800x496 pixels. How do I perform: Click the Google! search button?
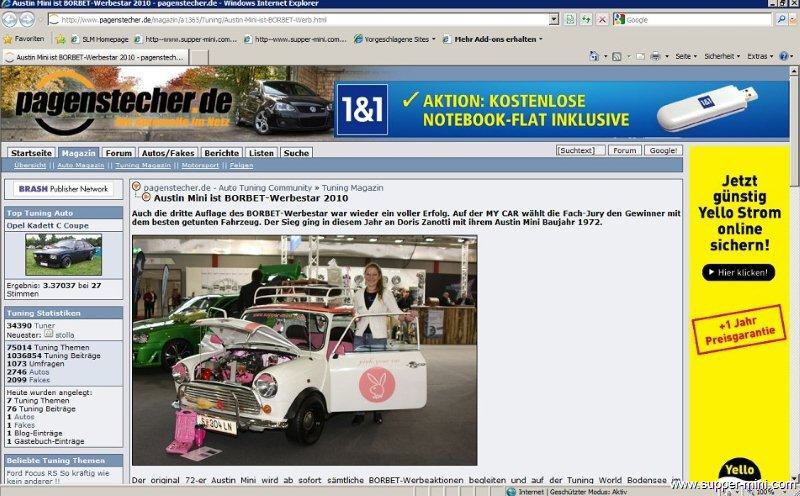click(x=663, y=151)
